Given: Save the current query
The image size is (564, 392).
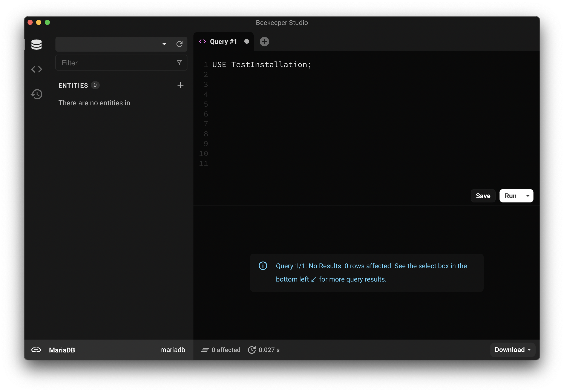Looking at the screenshot, I should click(x=483, y=196).
